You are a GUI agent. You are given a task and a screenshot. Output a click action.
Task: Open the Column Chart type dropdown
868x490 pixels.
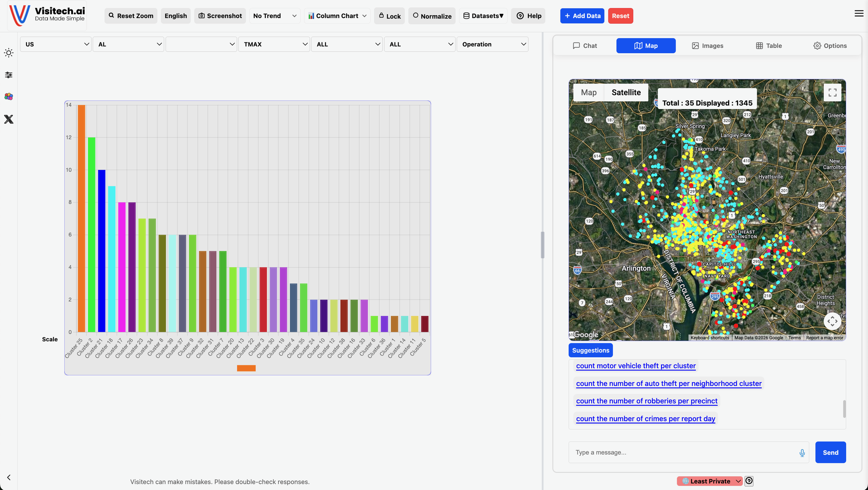click(337, 16)
